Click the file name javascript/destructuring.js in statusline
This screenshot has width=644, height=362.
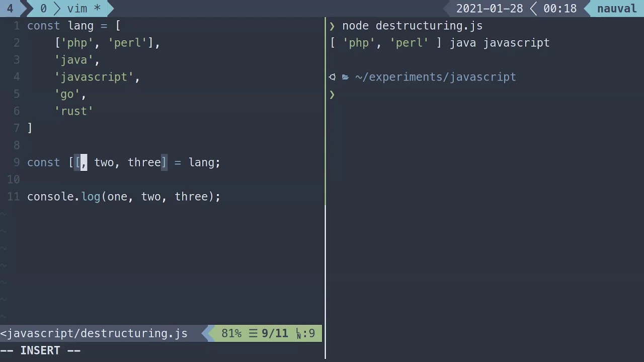point(97,333)
